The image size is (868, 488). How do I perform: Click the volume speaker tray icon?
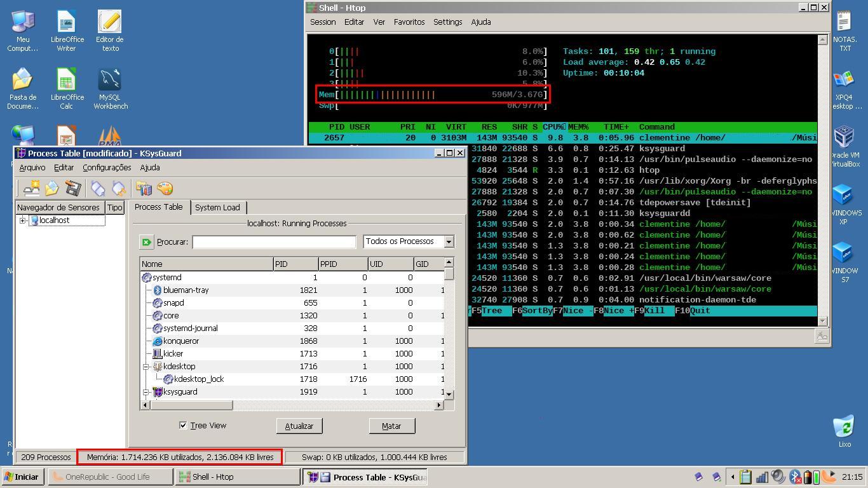(x=778, y=477)
